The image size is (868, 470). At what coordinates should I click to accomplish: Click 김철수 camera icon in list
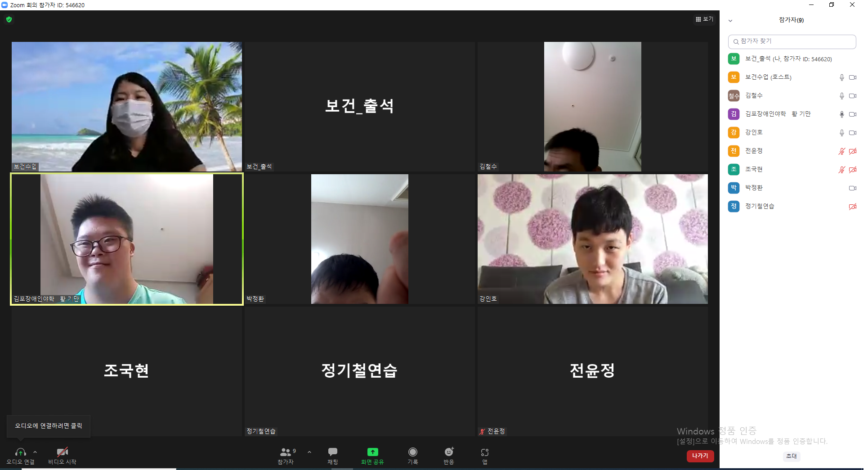pos(853,96)
